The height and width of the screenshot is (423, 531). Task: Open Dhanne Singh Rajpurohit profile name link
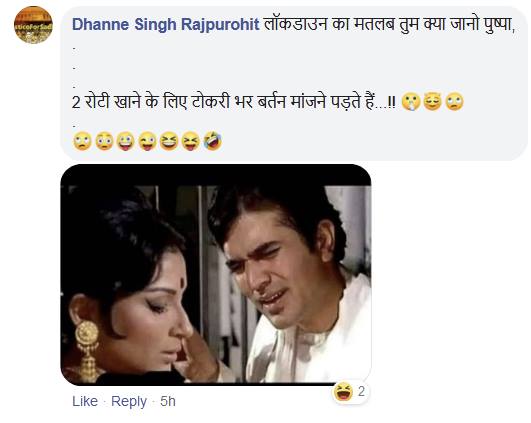pyautogui.click(x=166, y=25)
